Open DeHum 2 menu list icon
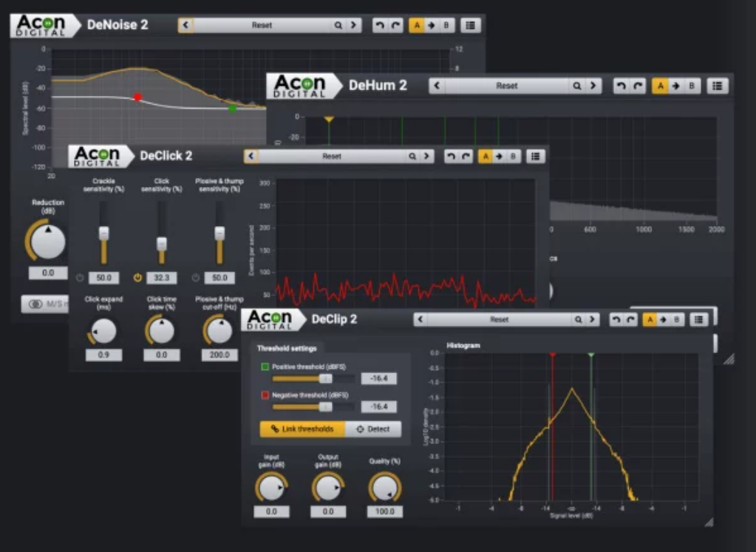Screen dimensions: 756x552 (718, 86)
